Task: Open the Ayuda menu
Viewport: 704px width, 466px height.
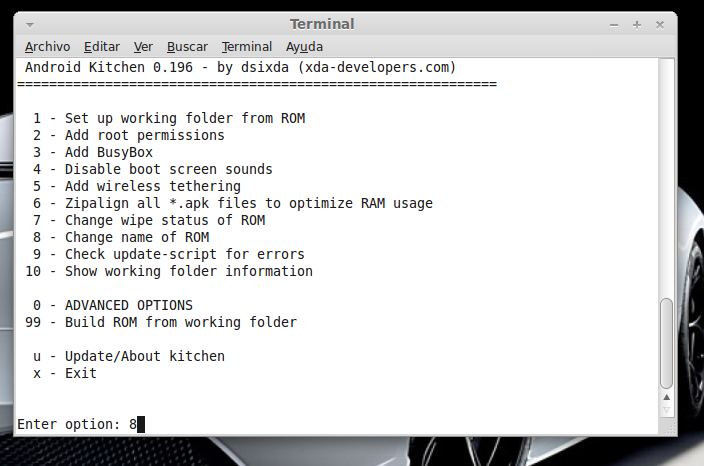Action: (304, 47)
